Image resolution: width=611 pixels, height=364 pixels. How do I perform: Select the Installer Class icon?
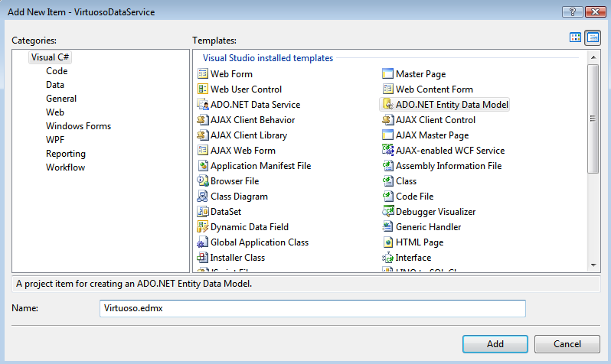click(203, 258)
